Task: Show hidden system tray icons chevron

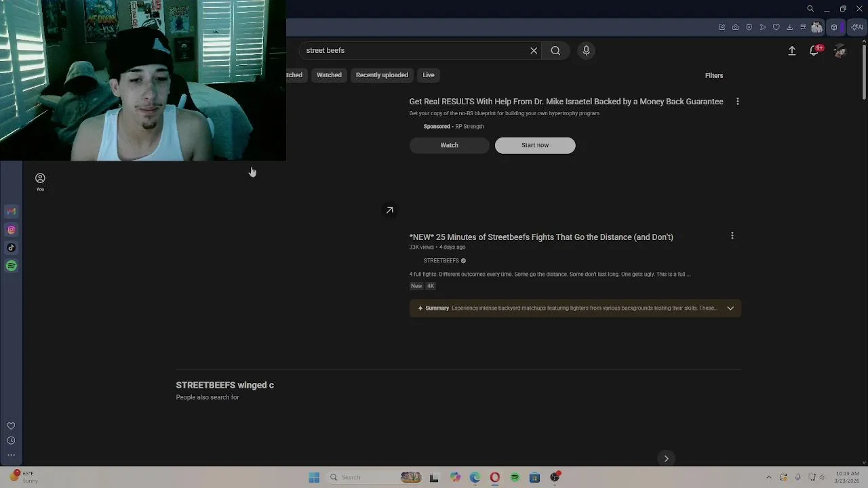Action: (x=769, y=477)
